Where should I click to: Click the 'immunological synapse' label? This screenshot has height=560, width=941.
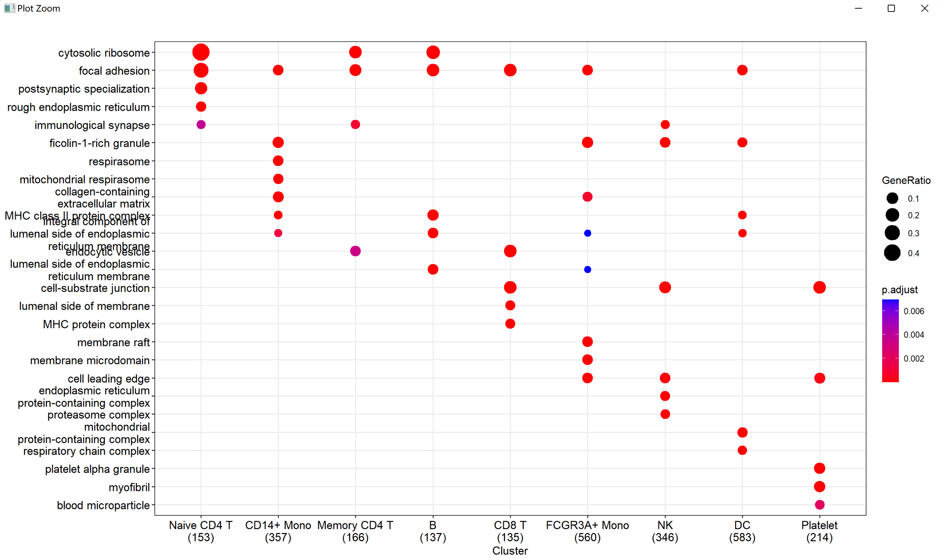click(x=92, y=125)
